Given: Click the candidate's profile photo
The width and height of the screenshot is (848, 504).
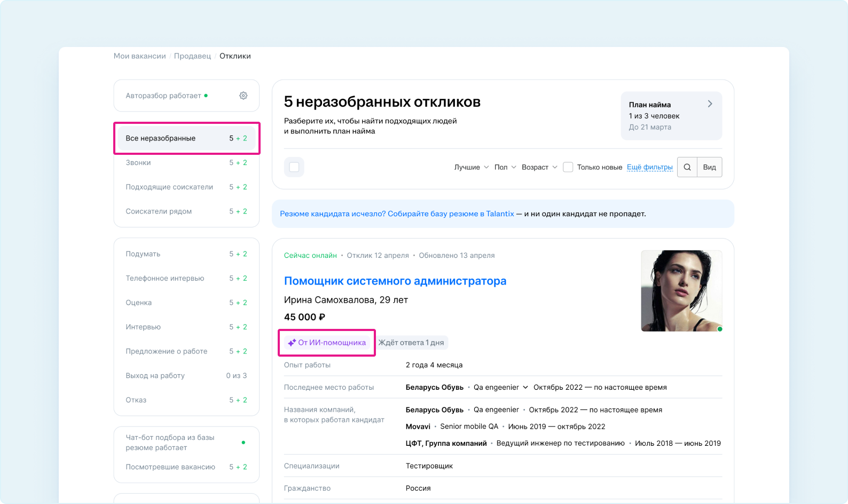Looking at the screenshot, I should click(x=681, y=290).
